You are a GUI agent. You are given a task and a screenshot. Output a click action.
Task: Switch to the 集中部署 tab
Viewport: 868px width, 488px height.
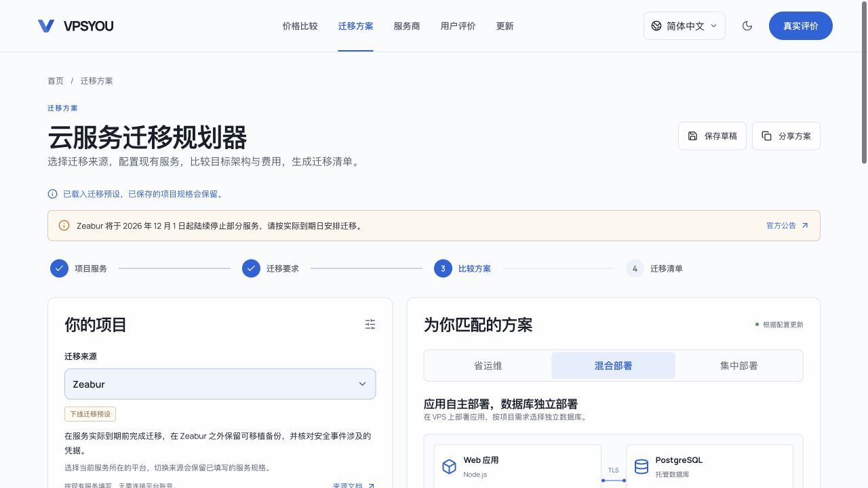(738, 365)
